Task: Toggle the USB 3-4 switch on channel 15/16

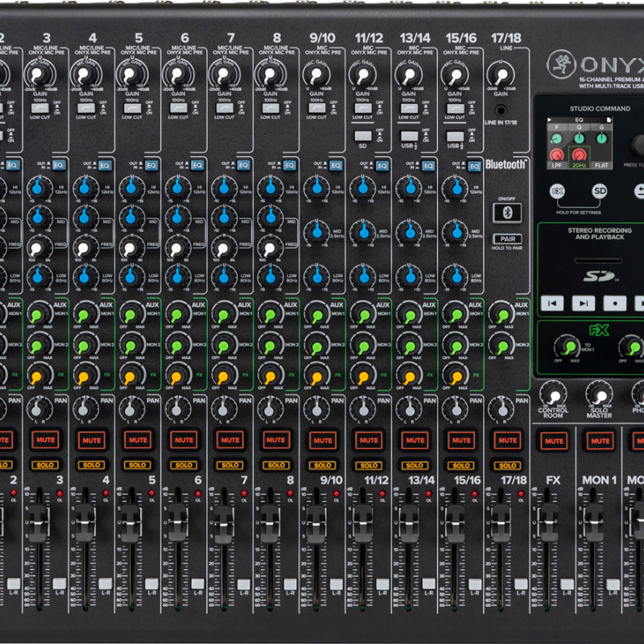Action: (455, 136)
